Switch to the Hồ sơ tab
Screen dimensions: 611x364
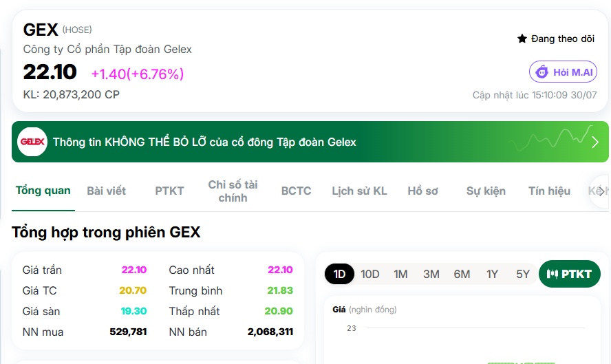pyautogui.click(x=422, y=191)
